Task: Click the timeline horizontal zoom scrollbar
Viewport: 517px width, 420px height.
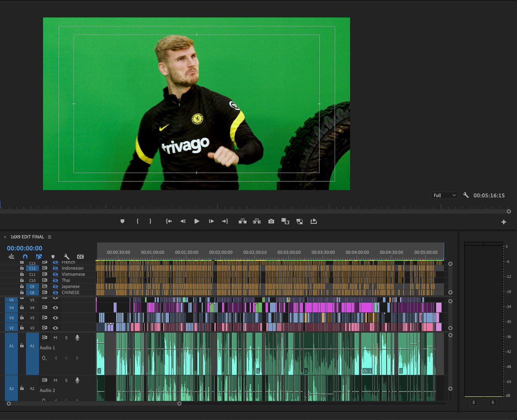Action: pyautogui.click(x=94, y=404)
